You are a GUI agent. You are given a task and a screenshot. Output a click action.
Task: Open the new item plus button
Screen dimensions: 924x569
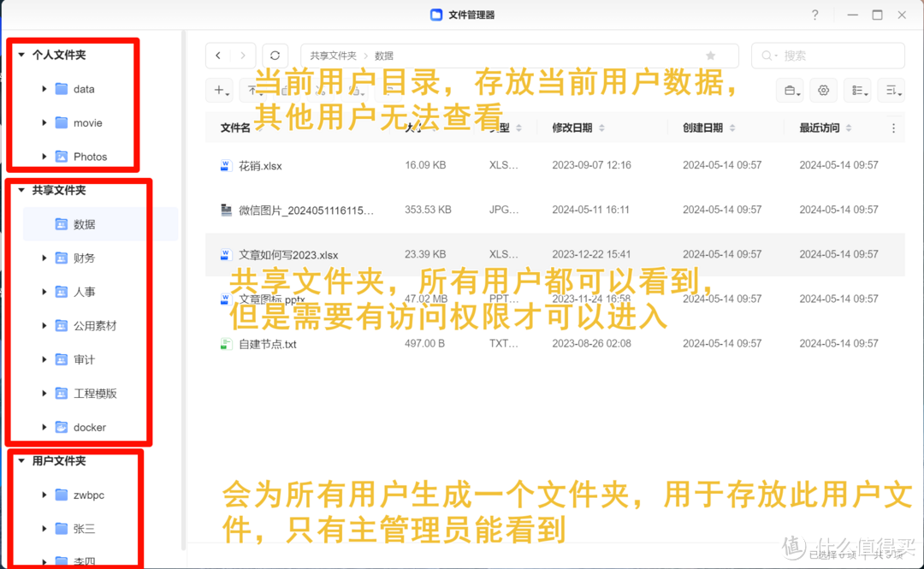pyautogui.click(x=219, y=90)
